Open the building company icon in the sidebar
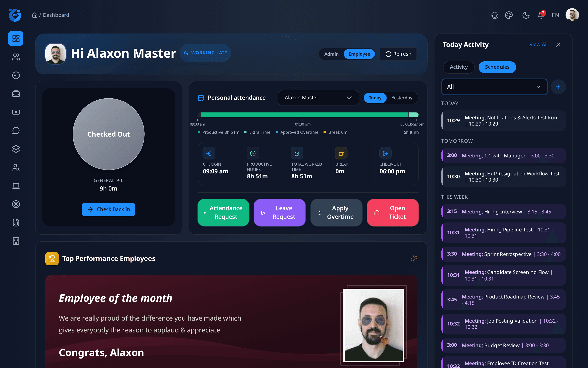This screenshot has height=368, width=588. [x=16, y=241]
